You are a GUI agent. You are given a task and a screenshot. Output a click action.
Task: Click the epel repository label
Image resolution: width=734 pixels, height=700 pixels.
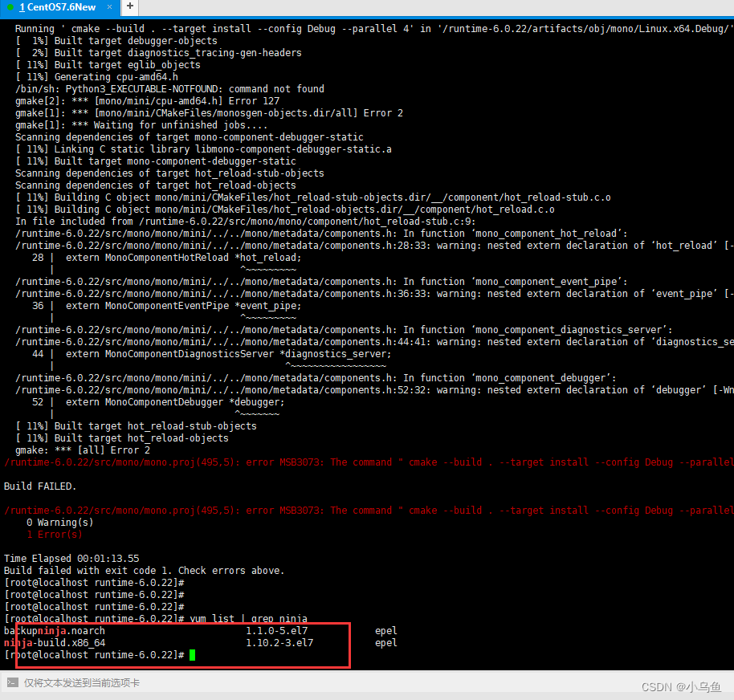coord(386,630)
